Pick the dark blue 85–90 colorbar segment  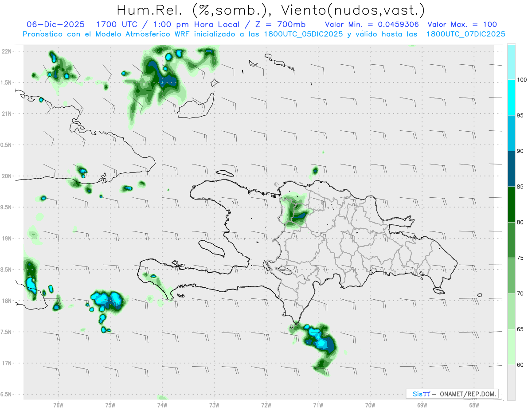511,168
